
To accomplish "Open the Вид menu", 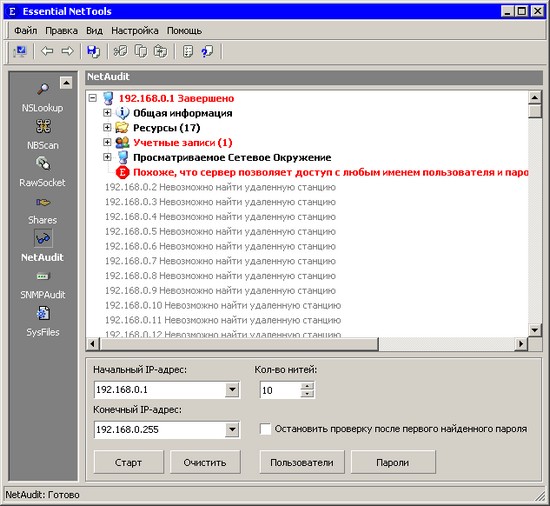I will click(x=94, y=31).
